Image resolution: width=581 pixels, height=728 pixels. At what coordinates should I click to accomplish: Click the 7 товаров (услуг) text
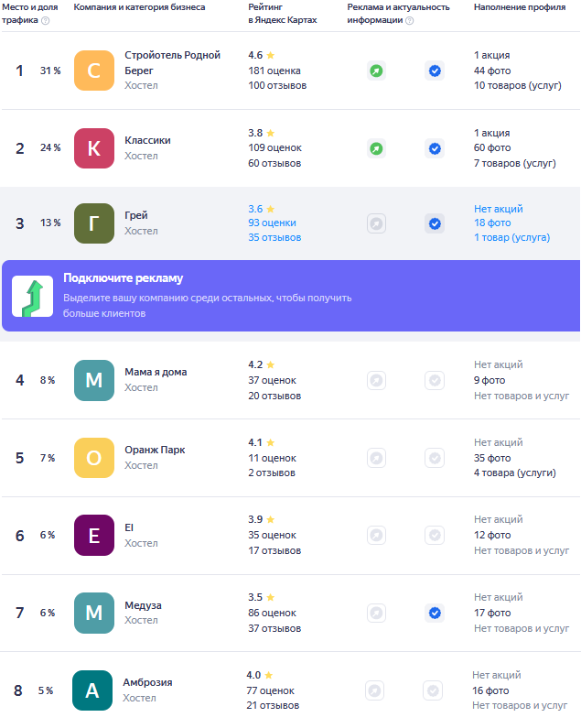pyautogui.click(x=515, y=163)
